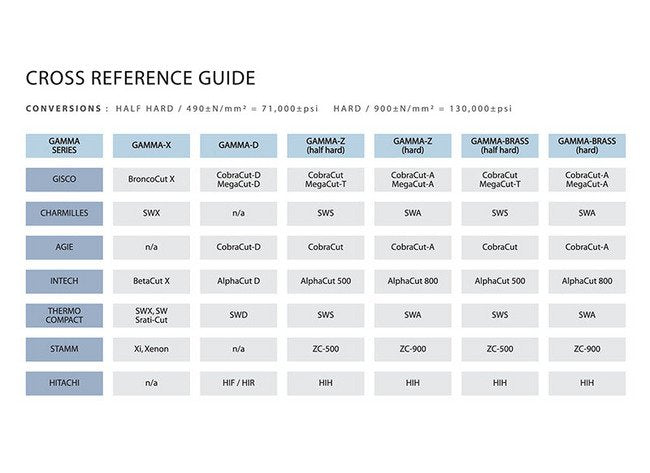This screenshot has width=650, height=473.
Task: Select the GAMMA-D column header
Action: (x=238, y=146)
